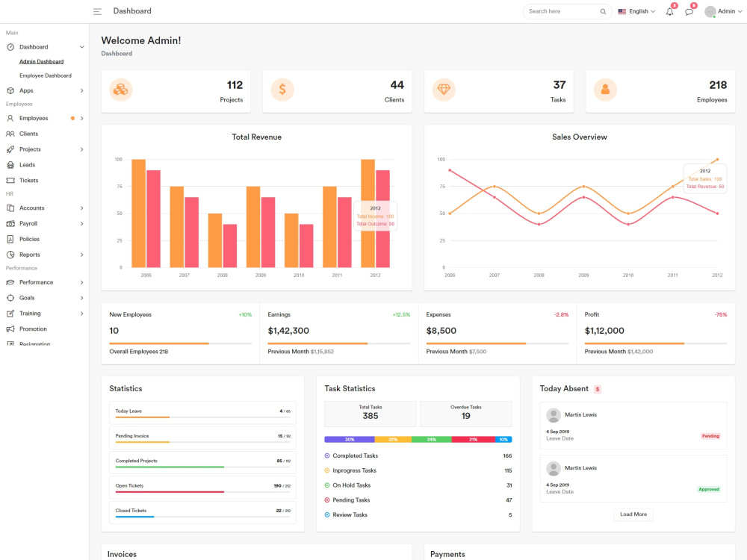Click the US flag language icon
Image resolution: width=747 pixels, height=560 pixels.
point(622,11)
